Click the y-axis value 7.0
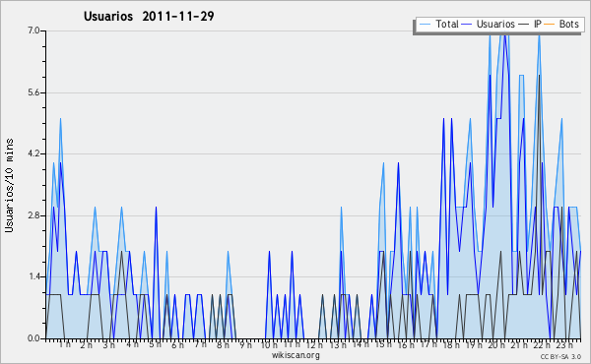This screenshot has height=364, width=591. tap(33, 30)
